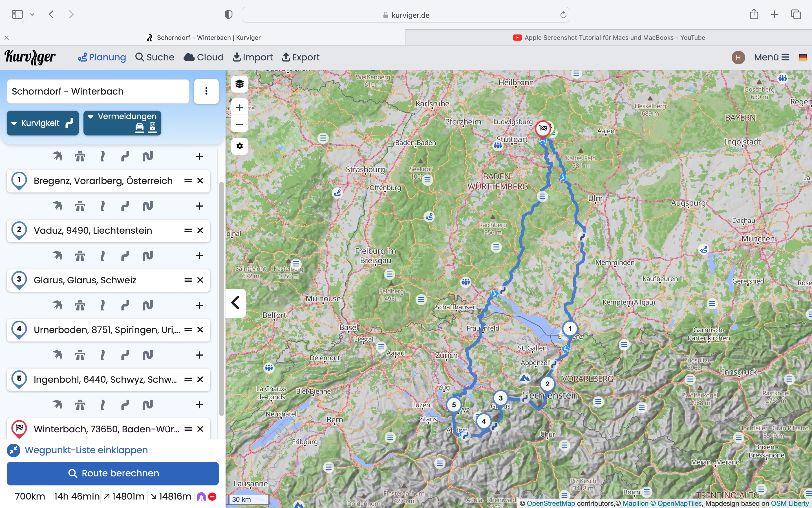Select the Vaduz, 9490, Liechtenstein entry

tap(108, 231)
